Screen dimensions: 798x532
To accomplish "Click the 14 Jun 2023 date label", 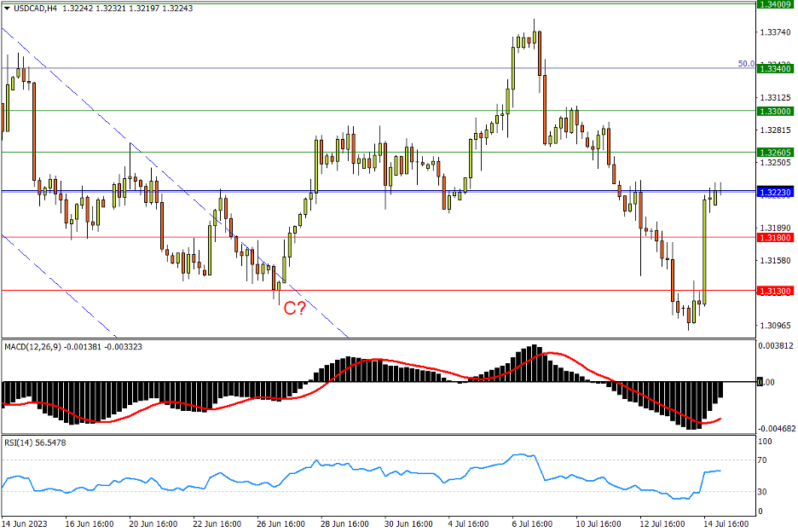I will (x=24, y=523).
